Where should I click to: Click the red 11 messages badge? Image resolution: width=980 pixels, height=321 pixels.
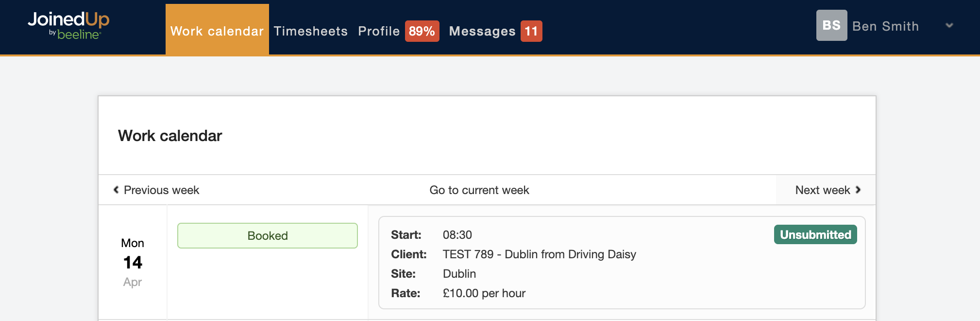pos(531,31)
